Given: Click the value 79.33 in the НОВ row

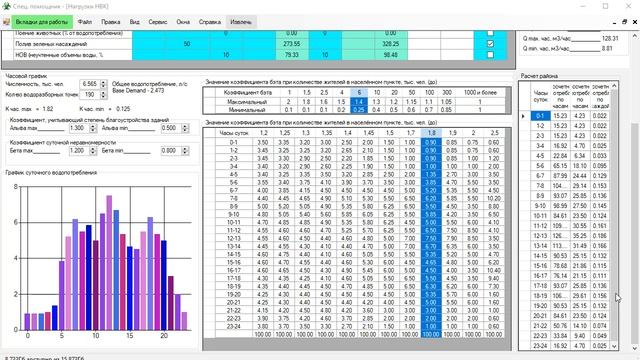Looking at the screenshot, I should point(292,55).
